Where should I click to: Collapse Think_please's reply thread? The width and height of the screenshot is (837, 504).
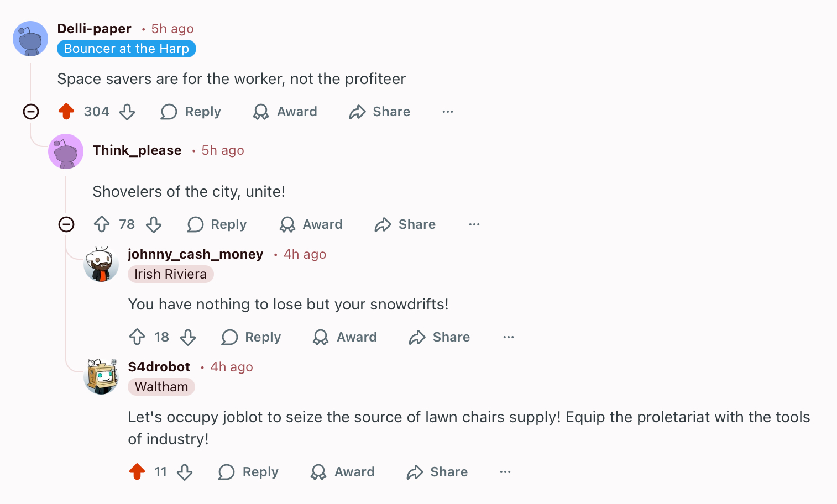pyautogui.click(x=66, y=224)
